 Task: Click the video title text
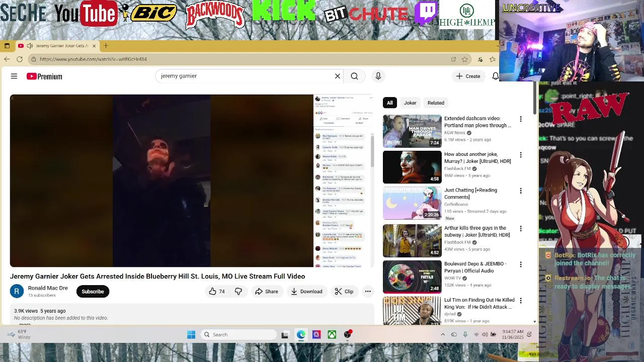(x=157, y=277)
